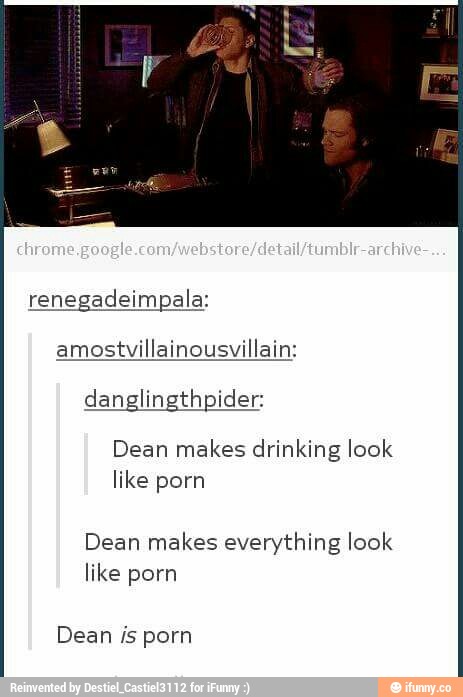Visit the renegadeimpala blog username
This screenshot has height=697, width=463.
[116, 299]
